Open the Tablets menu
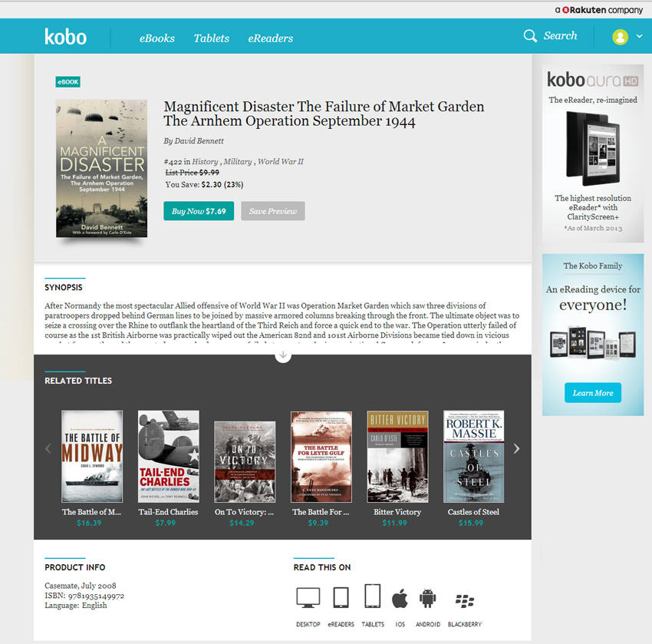This screenshot has height=644, width=652. (x=211, y=38)
